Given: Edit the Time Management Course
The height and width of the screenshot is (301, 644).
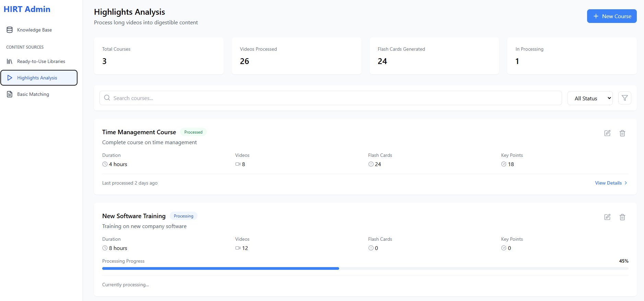Looking at the screenshot, I should click(607, 133).
